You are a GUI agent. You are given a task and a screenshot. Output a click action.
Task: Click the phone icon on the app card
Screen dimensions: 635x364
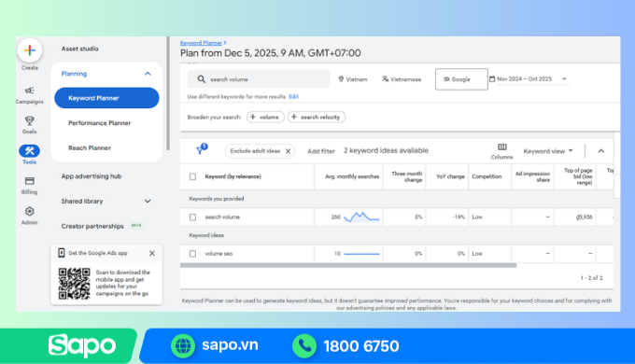[x=61, y=253]
